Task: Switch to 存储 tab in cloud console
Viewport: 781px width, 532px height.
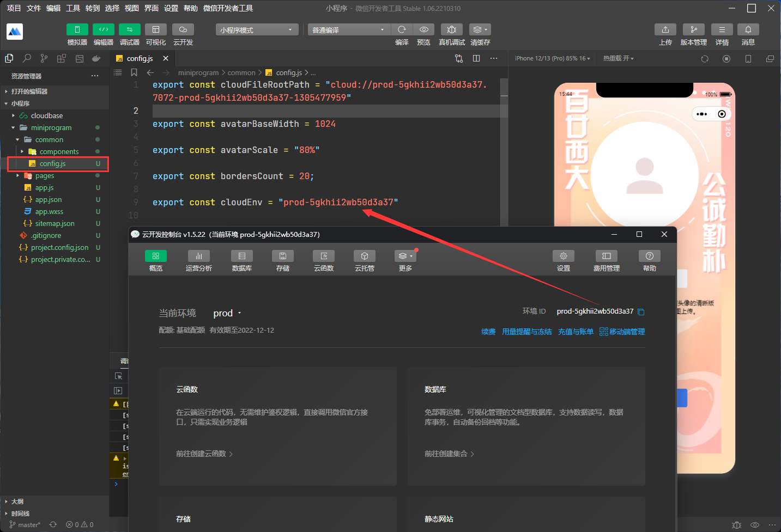Action: pyautogui.click(x=283, y=261)
